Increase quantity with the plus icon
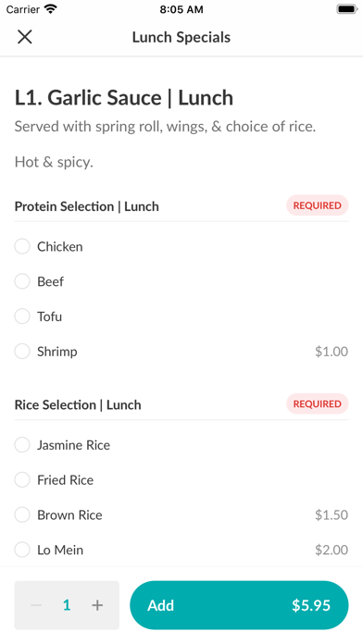 [97, 605]
